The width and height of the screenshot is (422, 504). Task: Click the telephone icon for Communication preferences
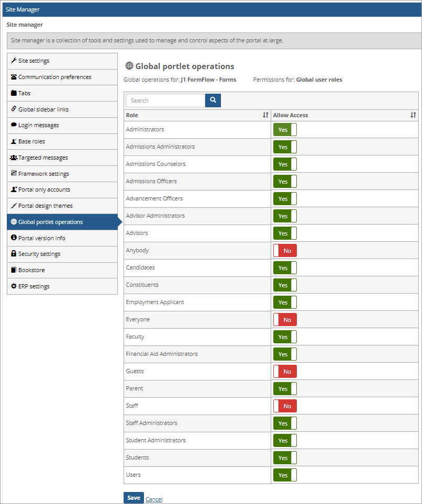pyautogui.click(x=14, y=77)
